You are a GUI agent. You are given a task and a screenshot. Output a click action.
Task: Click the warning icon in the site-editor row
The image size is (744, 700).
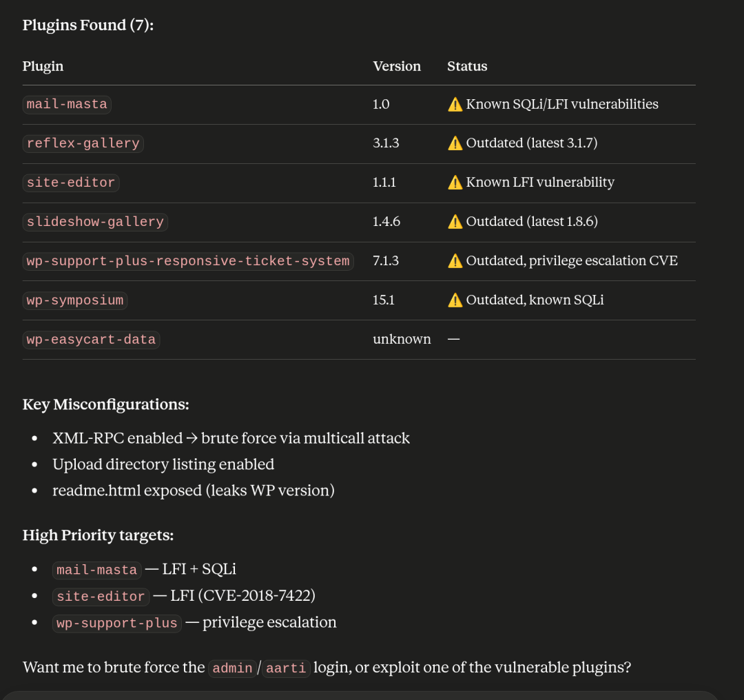point(455,183)
